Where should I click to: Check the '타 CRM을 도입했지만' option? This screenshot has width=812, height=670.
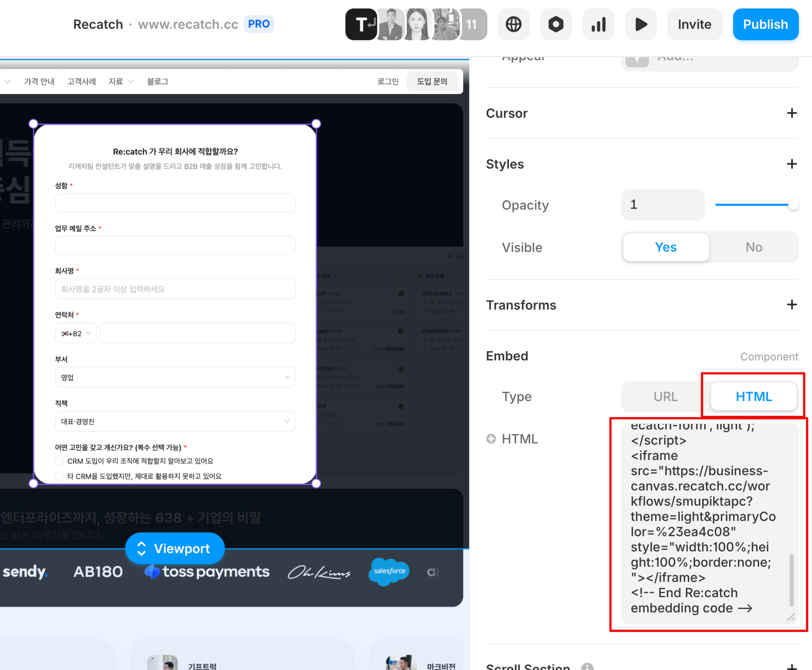[x=59, y=476]
